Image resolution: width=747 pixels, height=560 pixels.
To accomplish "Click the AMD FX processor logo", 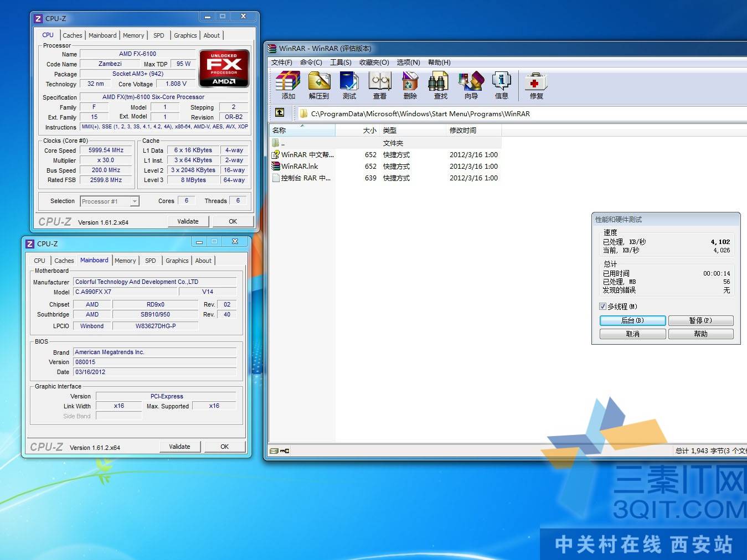I will tap(224, 69).
